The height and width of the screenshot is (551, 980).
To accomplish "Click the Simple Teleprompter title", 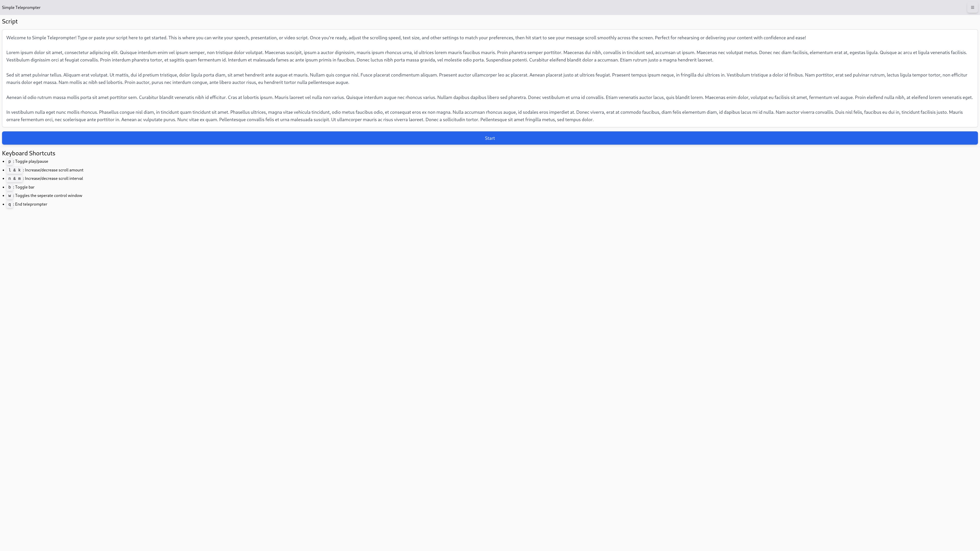I will 21,8.
